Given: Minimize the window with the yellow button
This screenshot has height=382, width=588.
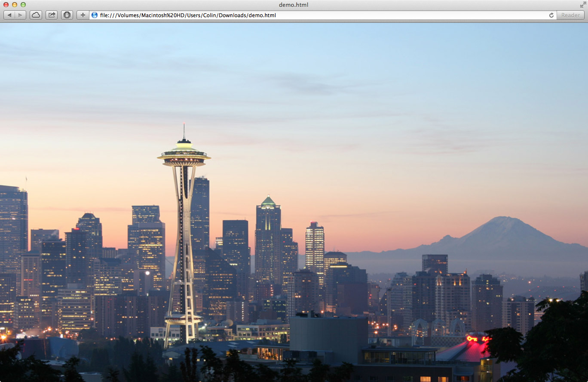Looking at the screenshot, I should pos(15,5).
